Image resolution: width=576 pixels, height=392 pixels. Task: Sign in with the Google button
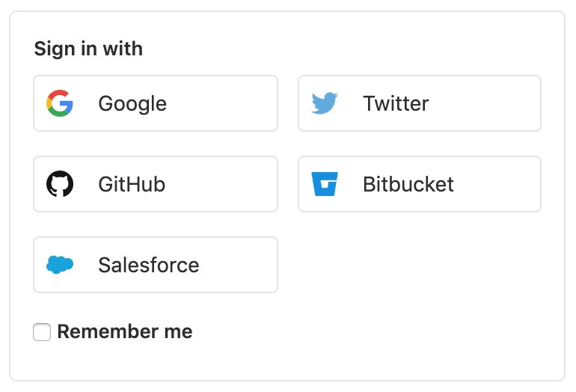tap(156, 103)
